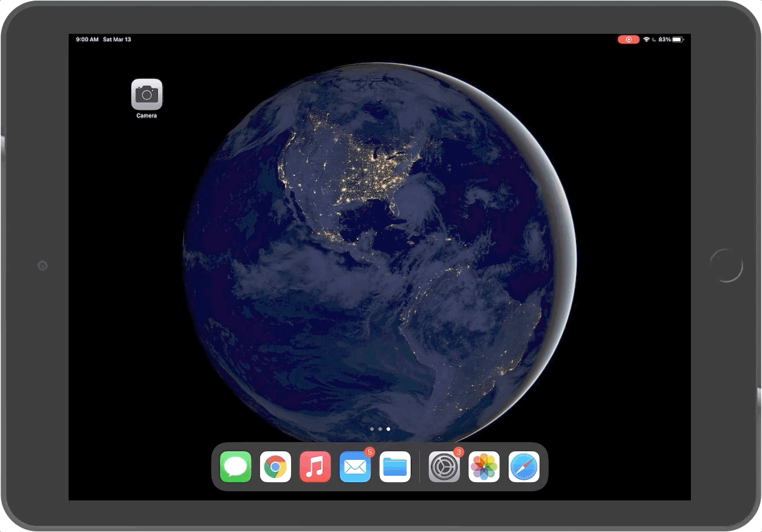Open the Files app

point(395,467)
